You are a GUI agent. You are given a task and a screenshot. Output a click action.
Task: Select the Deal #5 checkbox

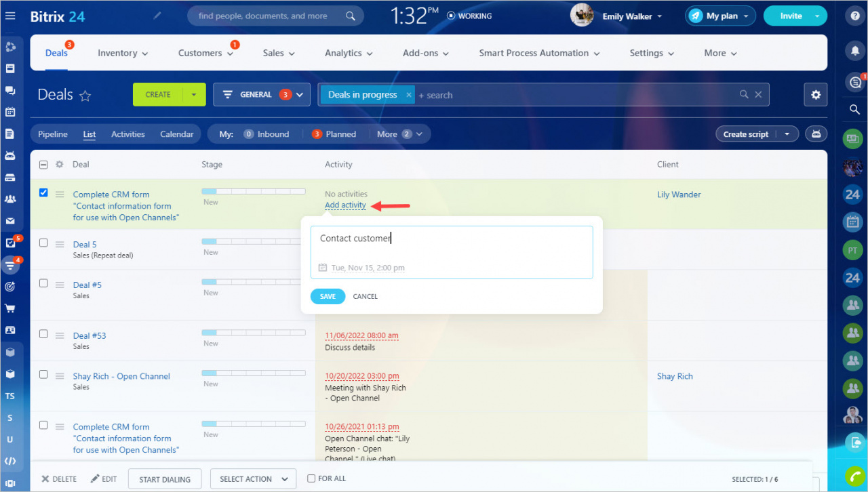(43, 283)
